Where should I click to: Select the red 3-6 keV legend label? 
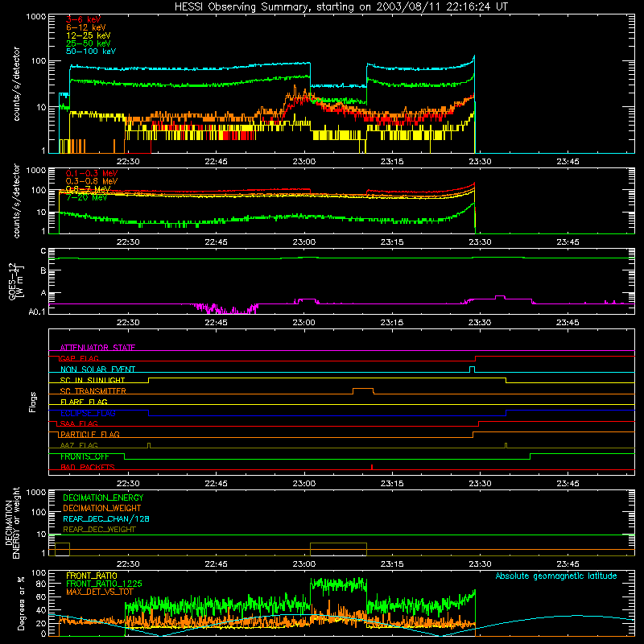pyautogui.click(x=83, y=19)
